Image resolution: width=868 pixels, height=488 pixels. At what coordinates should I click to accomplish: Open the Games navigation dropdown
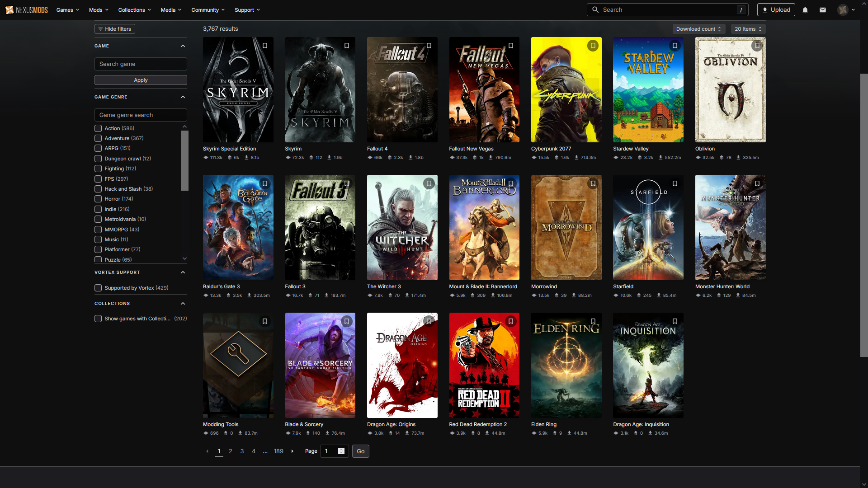(x=68, y=10)
